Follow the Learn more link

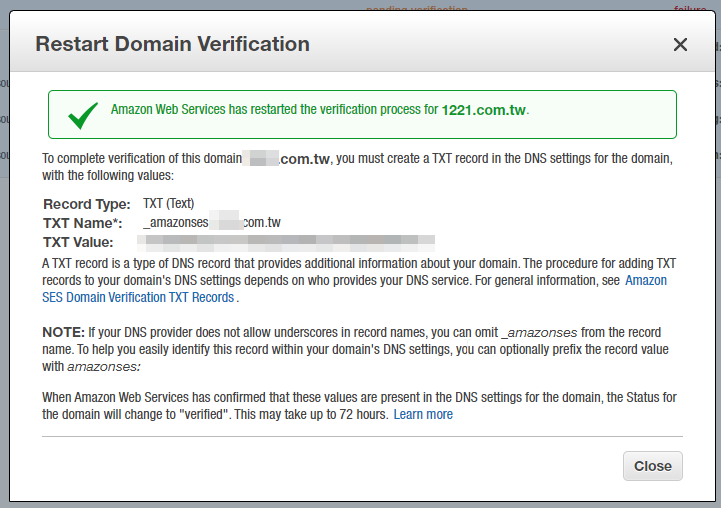coord(423,414)
